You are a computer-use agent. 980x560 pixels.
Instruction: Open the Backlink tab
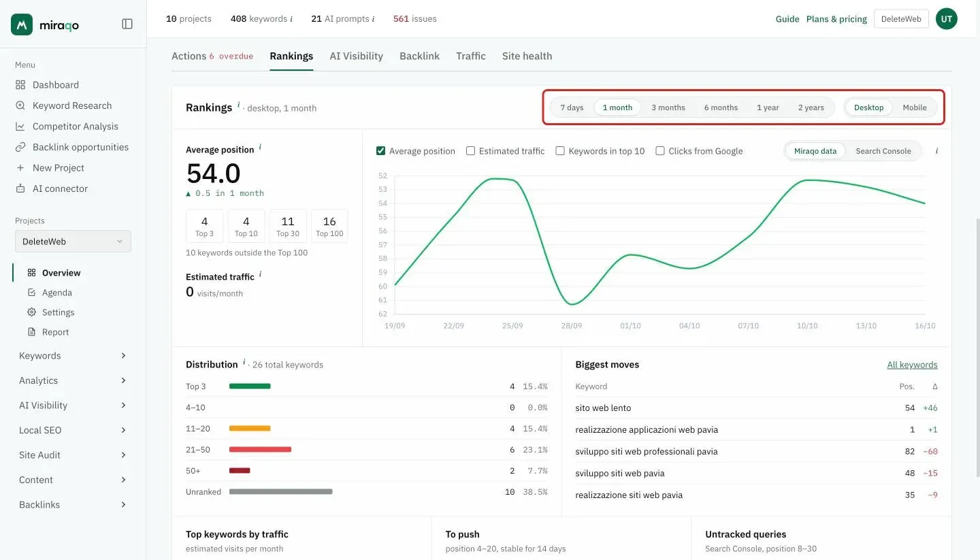(x=419, y=56)
